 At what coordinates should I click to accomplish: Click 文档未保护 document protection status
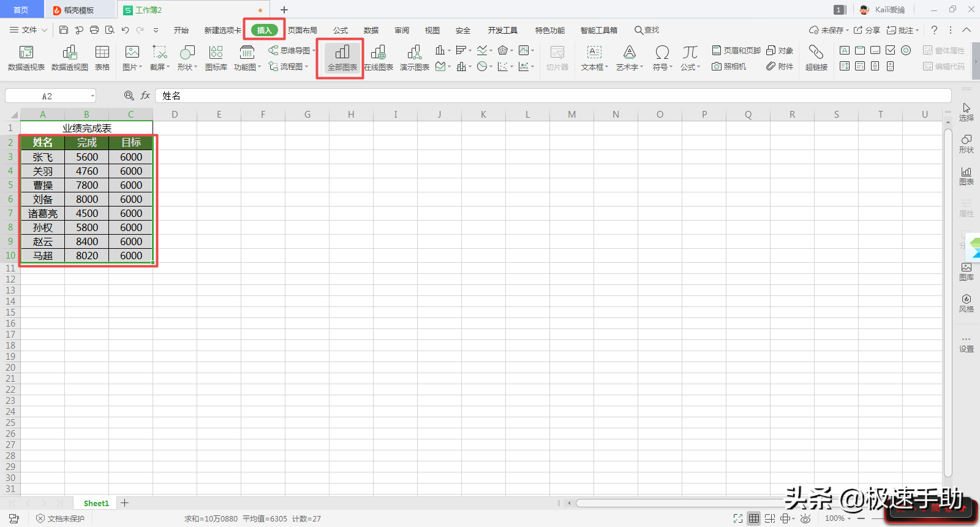tap(60, 518)
